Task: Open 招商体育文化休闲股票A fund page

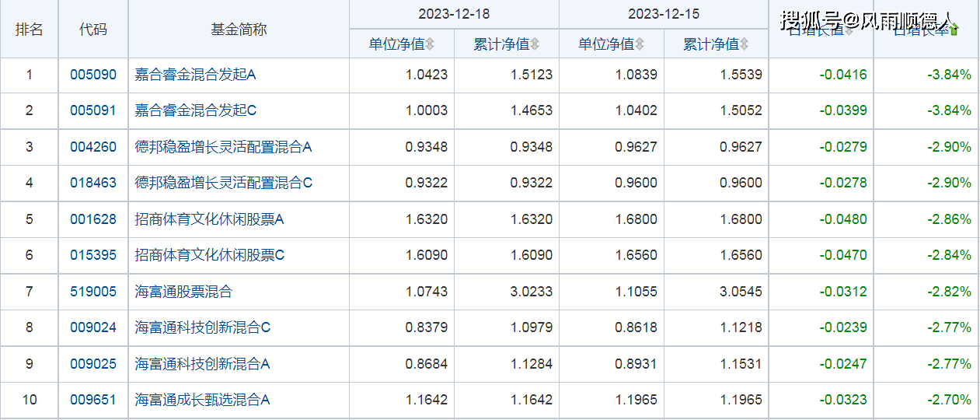Action: click(x=210, y=219)
